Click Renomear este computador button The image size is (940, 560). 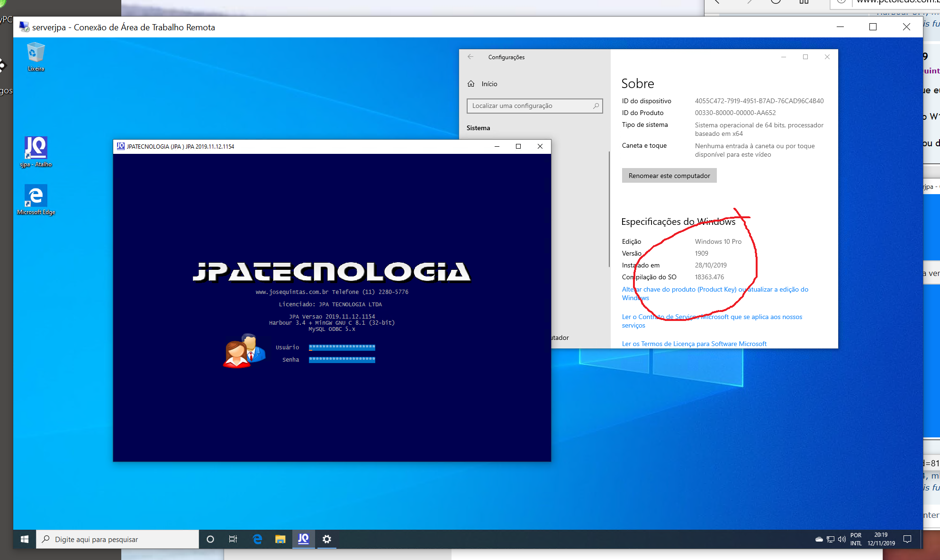pos(669,176)
